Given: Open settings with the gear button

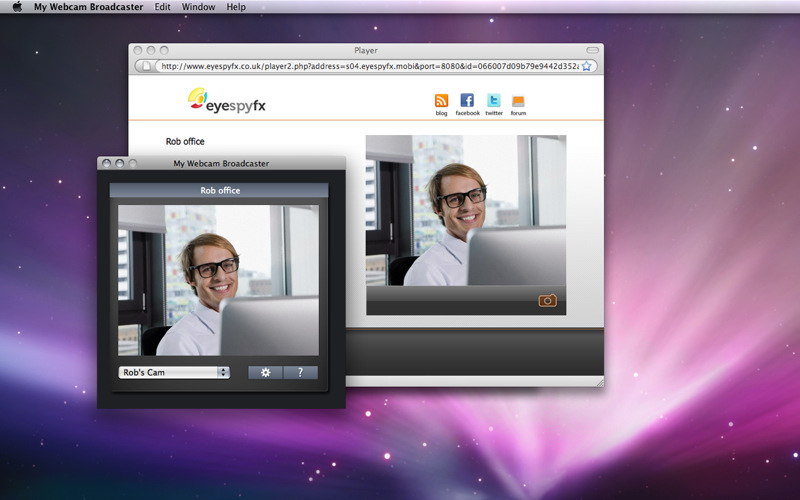Looking at the screenshot, I should pyautogui.click(x=265, y=372).
